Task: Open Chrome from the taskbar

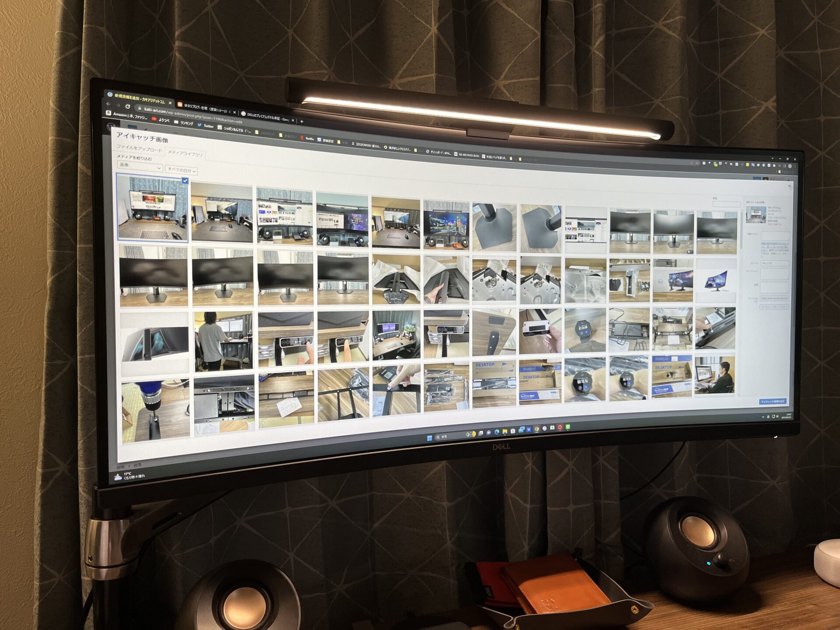Action: click(x=536, y=430)
